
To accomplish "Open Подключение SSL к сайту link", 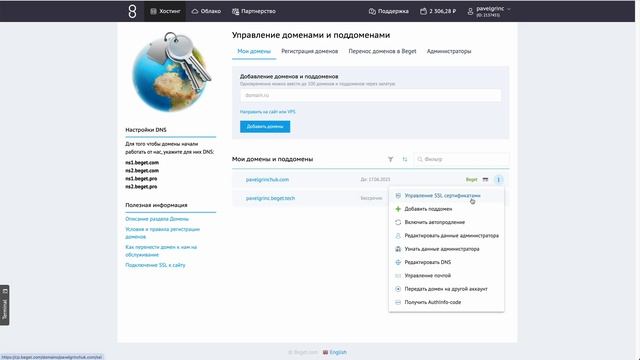I will [155, 265].
